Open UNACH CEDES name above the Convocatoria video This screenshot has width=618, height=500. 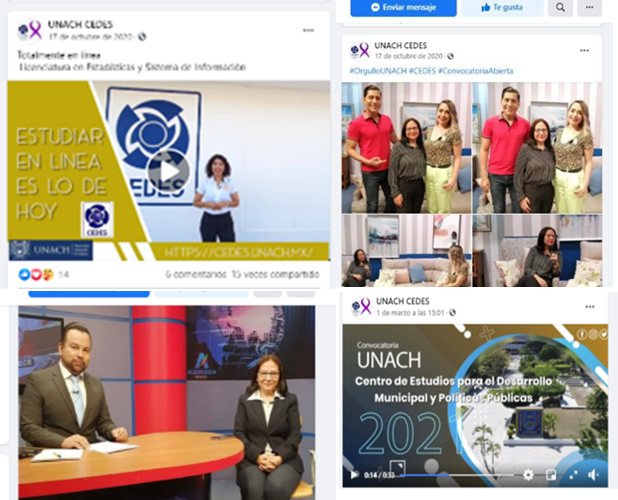(x=402, y=301)
